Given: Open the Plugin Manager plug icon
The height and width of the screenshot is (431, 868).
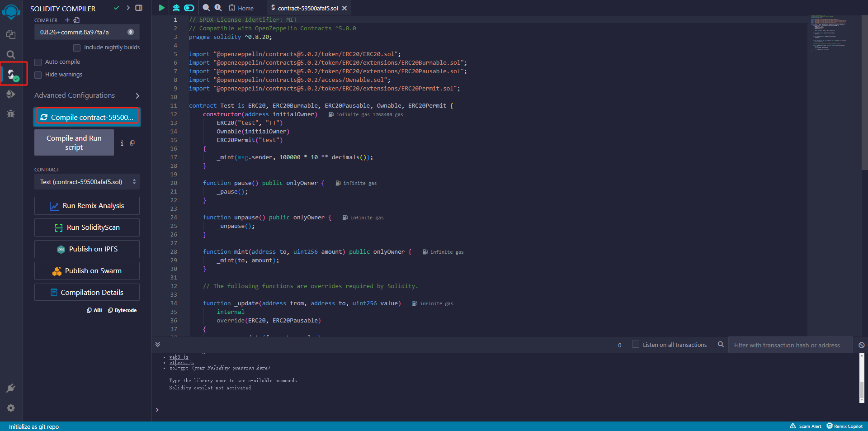Looking at the screenshot, I should coord(11,388).
